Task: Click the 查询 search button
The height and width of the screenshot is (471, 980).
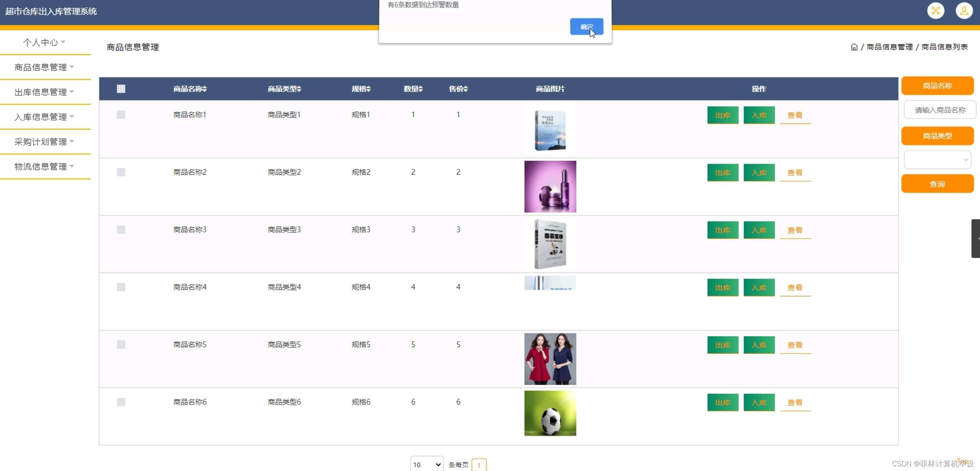Action: tap(938, 184)
